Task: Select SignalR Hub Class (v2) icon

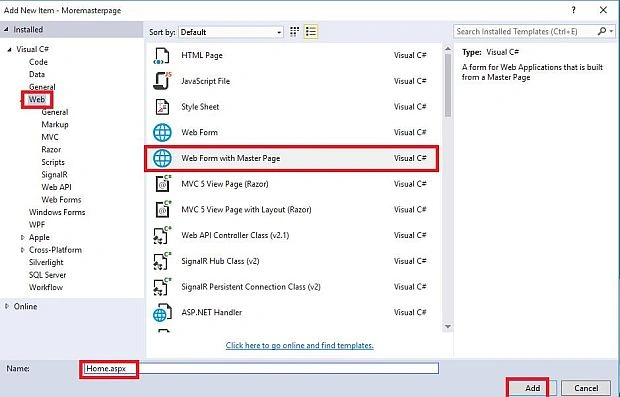Action: tap(162, 261)
